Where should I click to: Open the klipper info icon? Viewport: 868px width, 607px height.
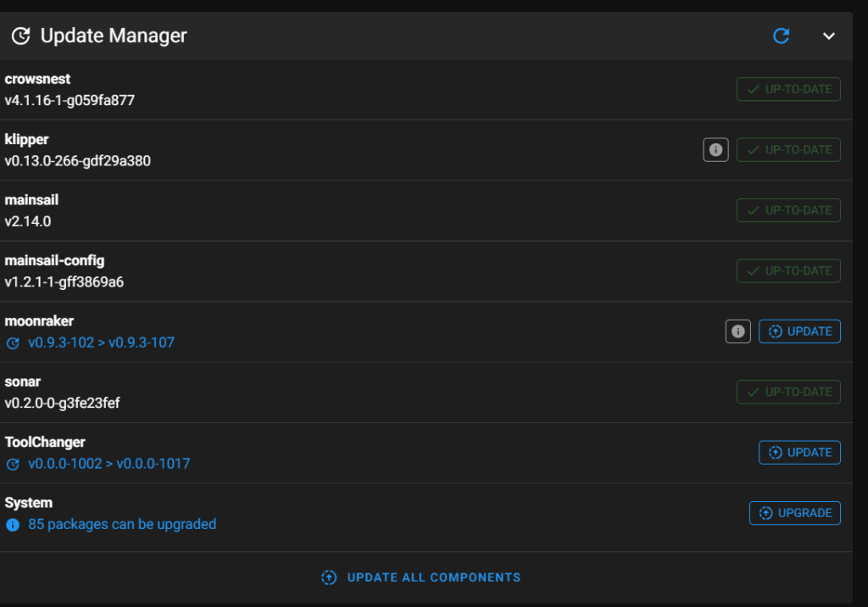[715, 150]
